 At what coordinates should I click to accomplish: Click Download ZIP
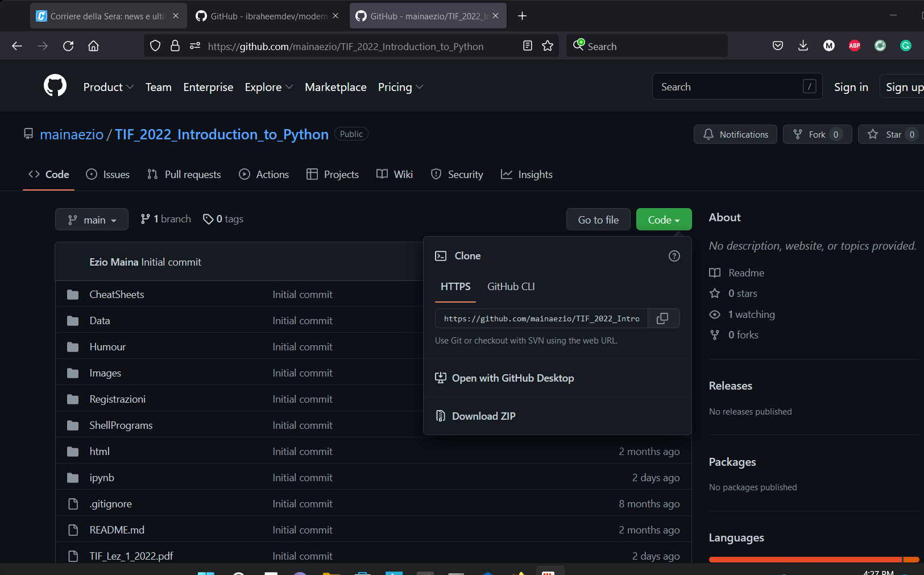[x=483, y=416]
